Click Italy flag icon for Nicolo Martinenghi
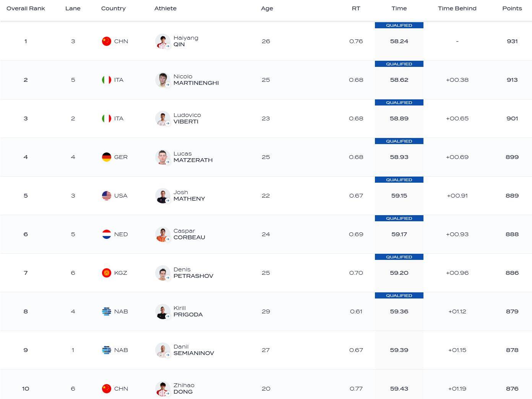Screen dimensions: 532x399 pos(106,80)
